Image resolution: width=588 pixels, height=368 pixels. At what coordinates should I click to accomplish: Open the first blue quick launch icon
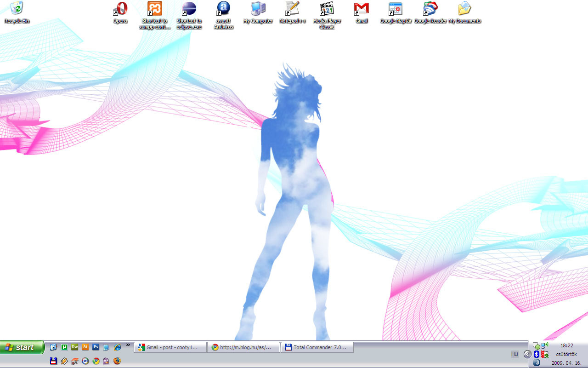(x=54, y=347)
